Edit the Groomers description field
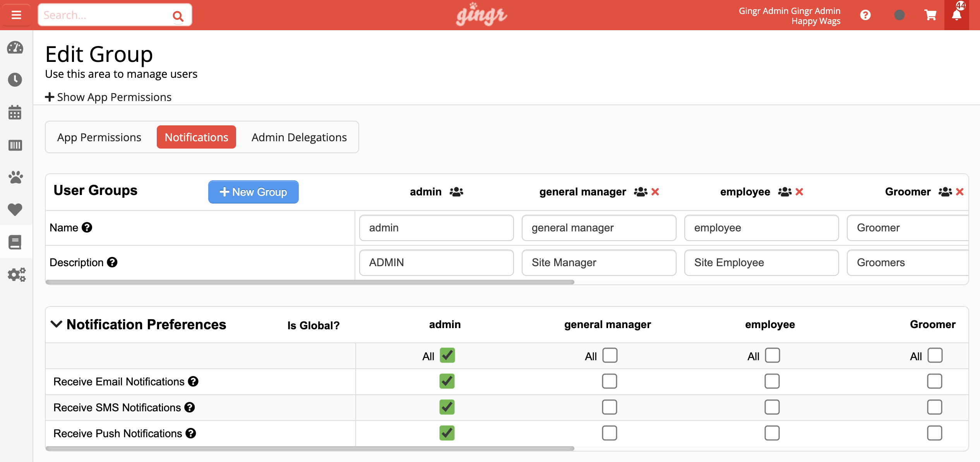 tap(908, 263)
